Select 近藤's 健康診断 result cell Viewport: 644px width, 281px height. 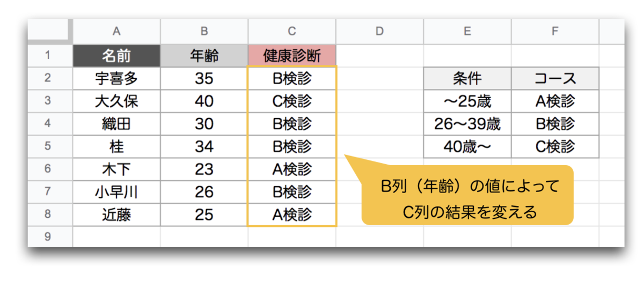pos(292,215)
